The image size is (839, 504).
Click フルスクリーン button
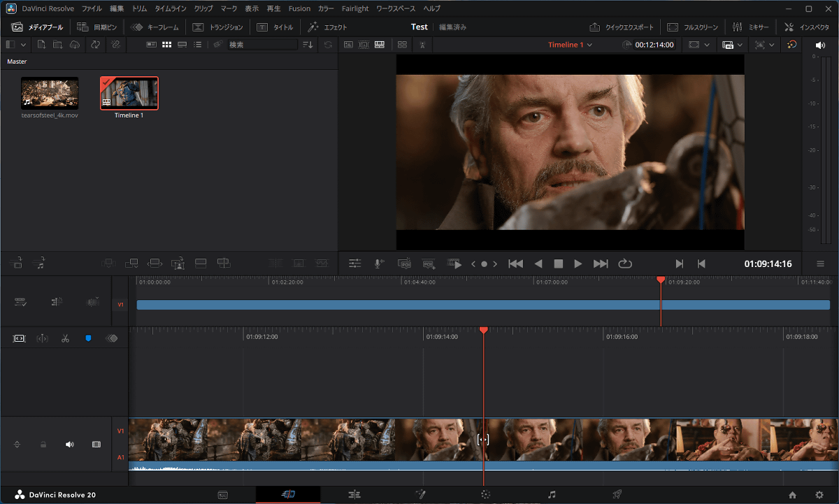[x=692, y=27]
